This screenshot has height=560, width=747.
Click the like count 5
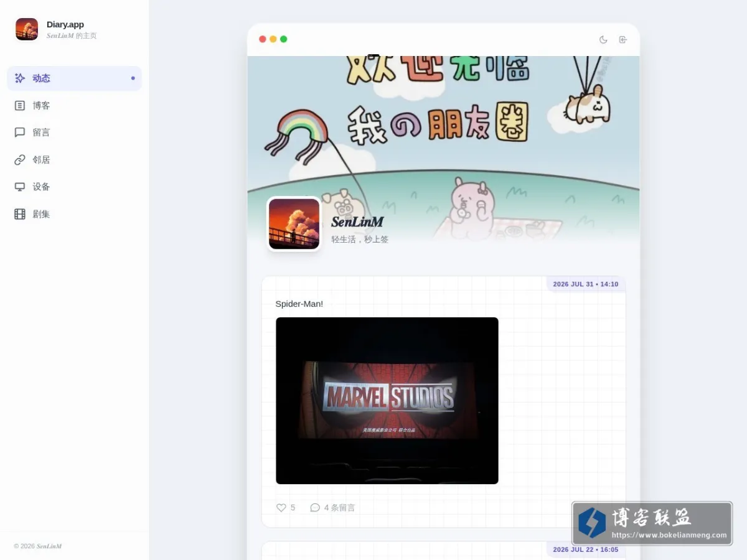click(293, 508)
